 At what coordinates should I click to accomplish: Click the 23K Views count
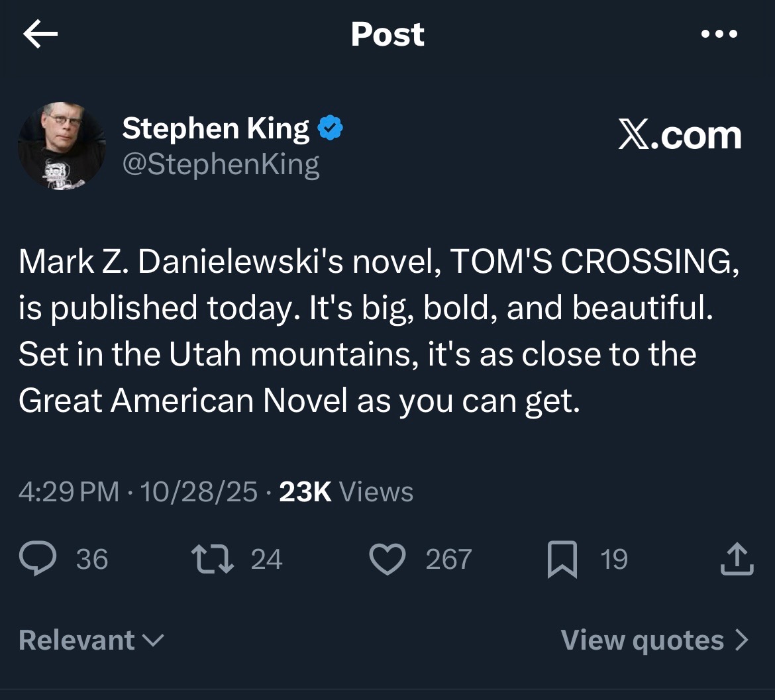[x=346, y=491]
